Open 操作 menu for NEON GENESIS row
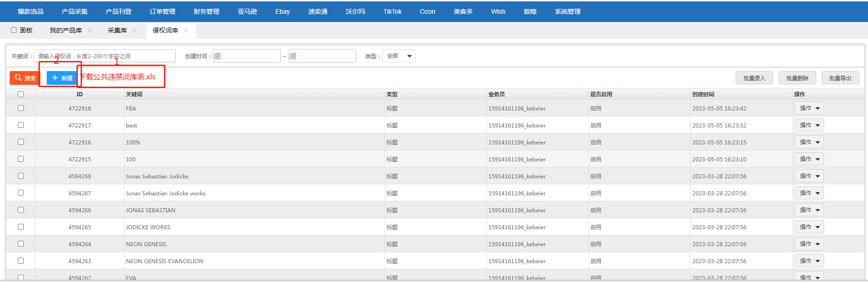The height and width of the screenshot is (282, 868). pos(809,244)
